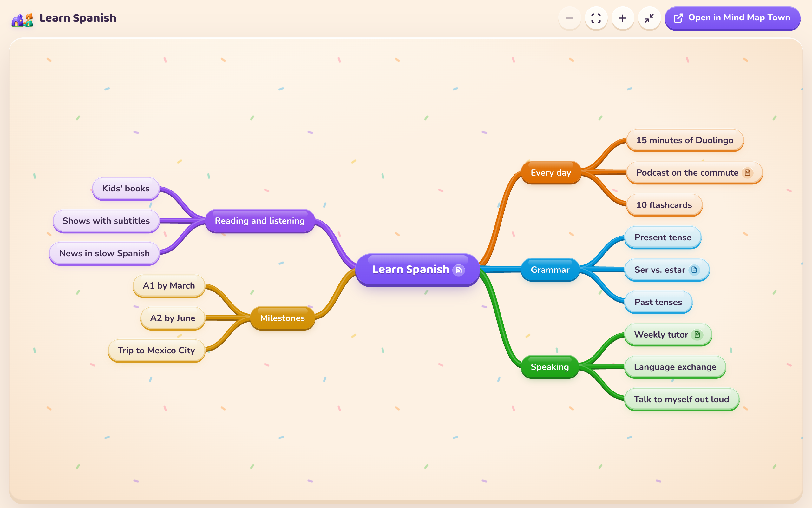Click the Shows with subtitles node
The image size is (812, 508).
[106, 221]
